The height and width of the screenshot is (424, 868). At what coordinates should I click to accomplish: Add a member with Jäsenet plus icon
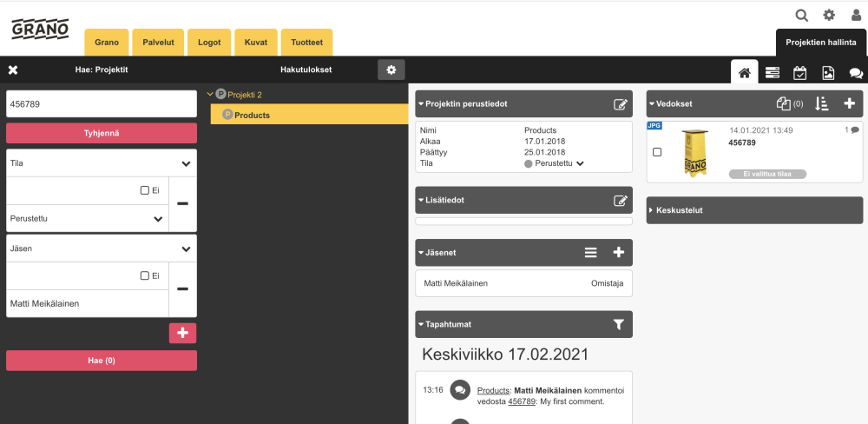coord(618,253)
